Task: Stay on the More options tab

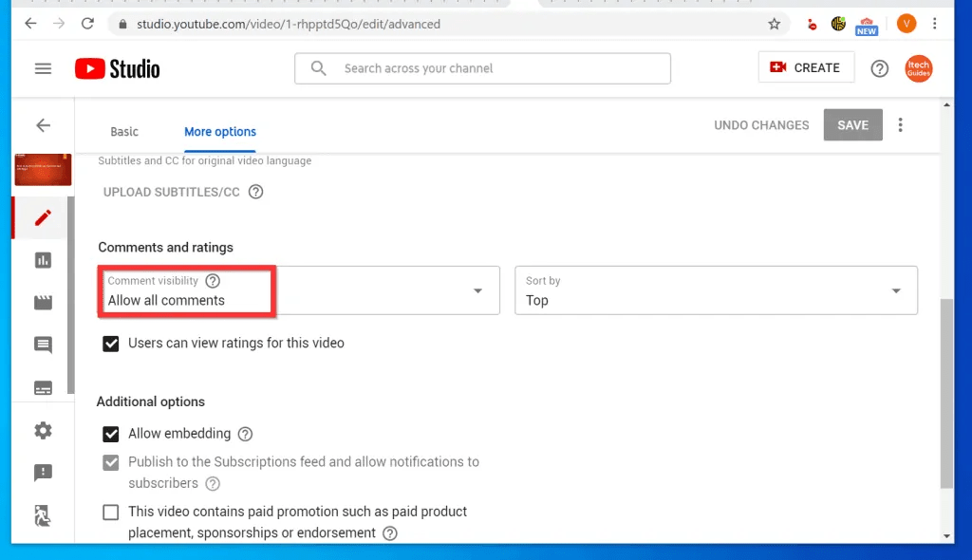Action: [x=219, y=131]
